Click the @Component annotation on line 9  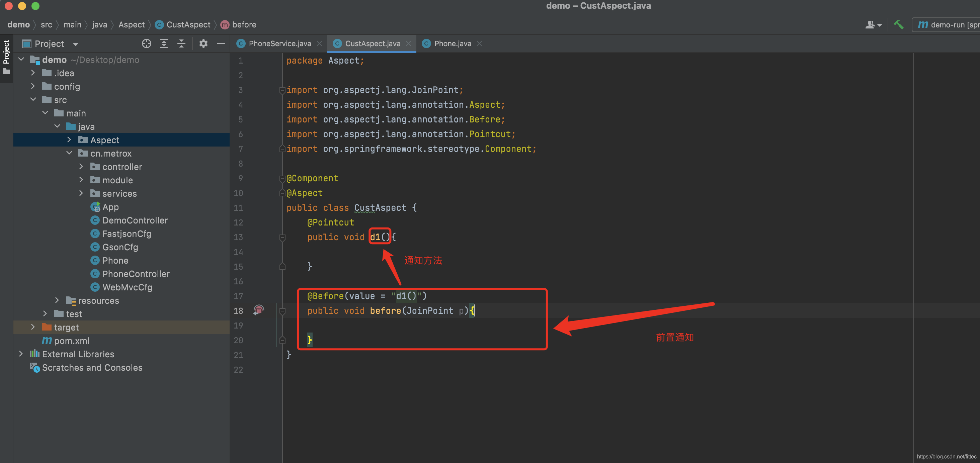pos(312,178)
